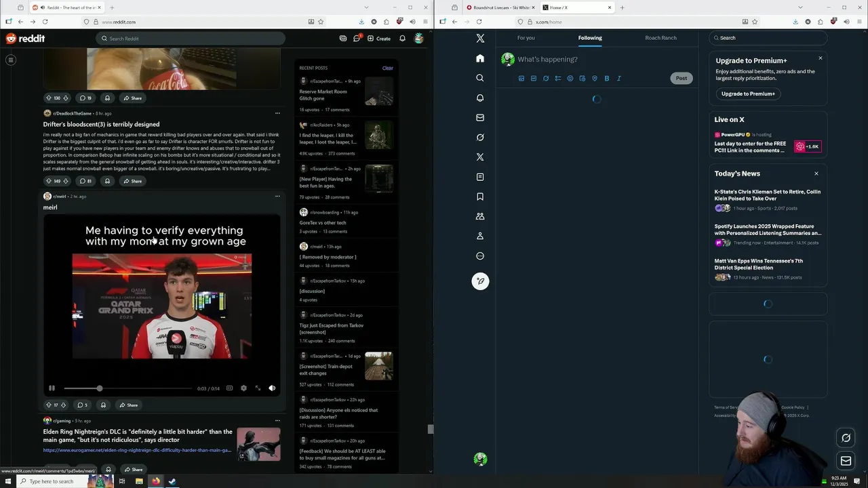Click the Reddit logo home link
The image size is (868, 488).
(x=26, y=39)
